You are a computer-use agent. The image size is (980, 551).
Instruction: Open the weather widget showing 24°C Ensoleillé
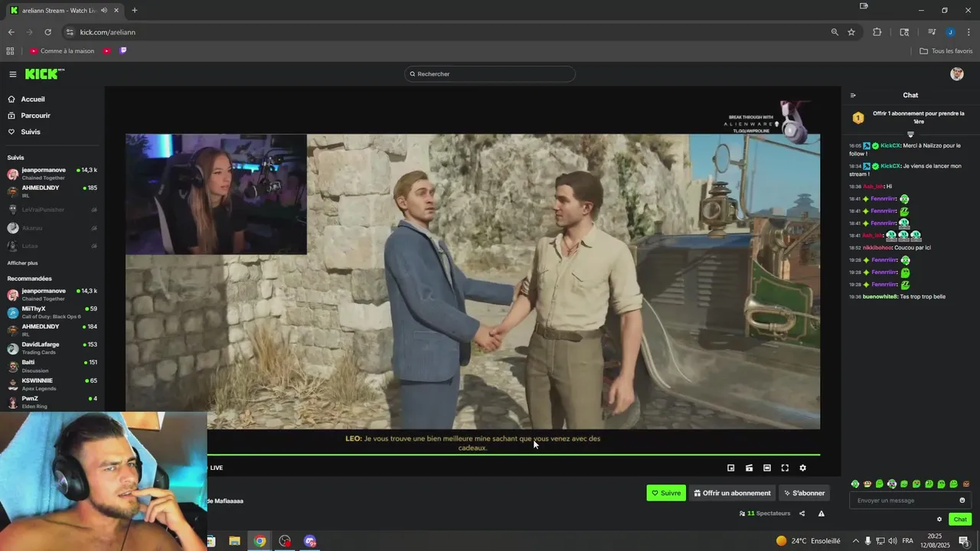click(x=808, y=541)
